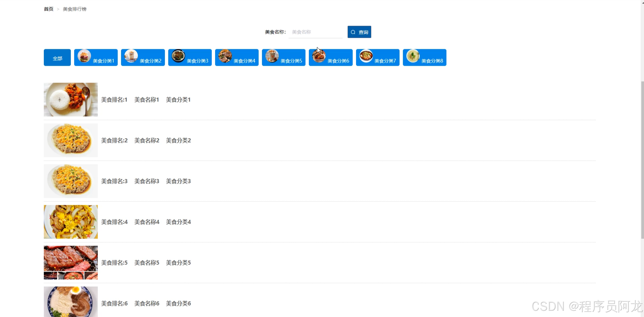Open the ramen bowl thumbnail ranked 6
The image size is (644, 317).
71,302
